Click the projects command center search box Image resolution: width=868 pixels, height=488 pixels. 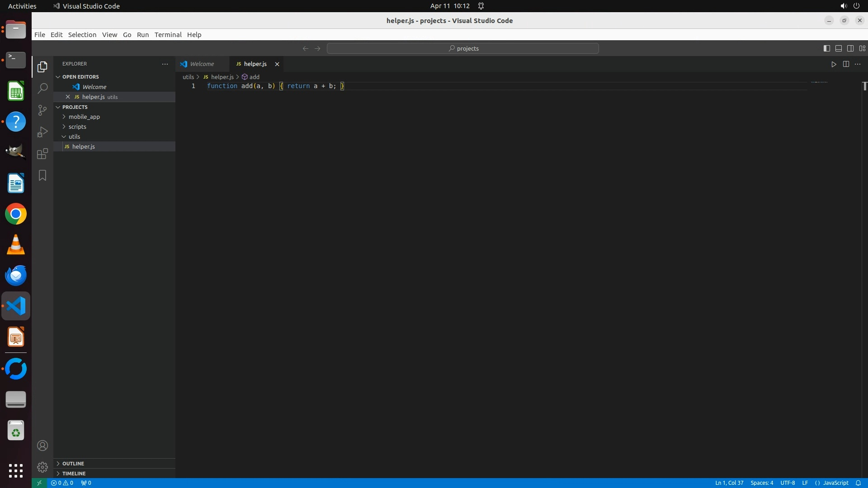(463, 48)
